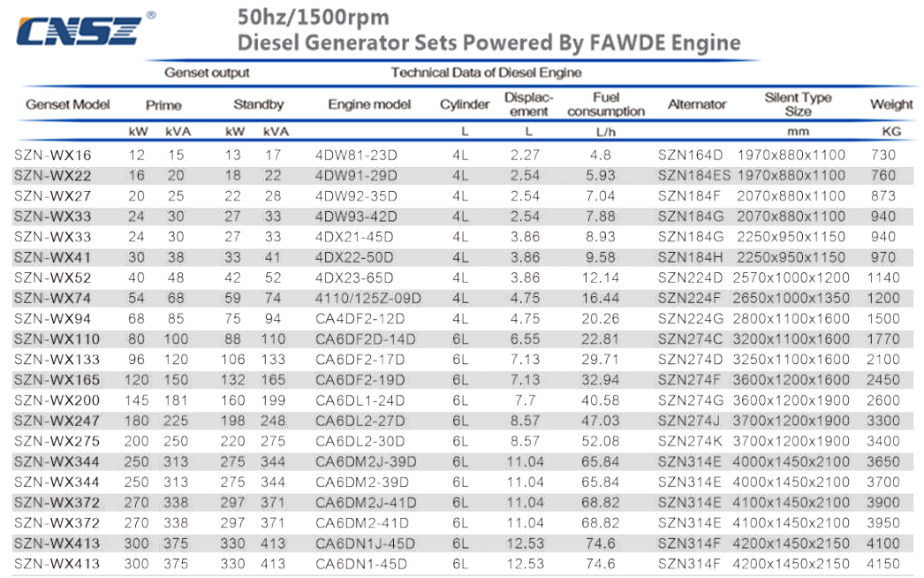Click genset model "SZN-WX22"
Screen dimensions: 924x578
click(52, 176)
